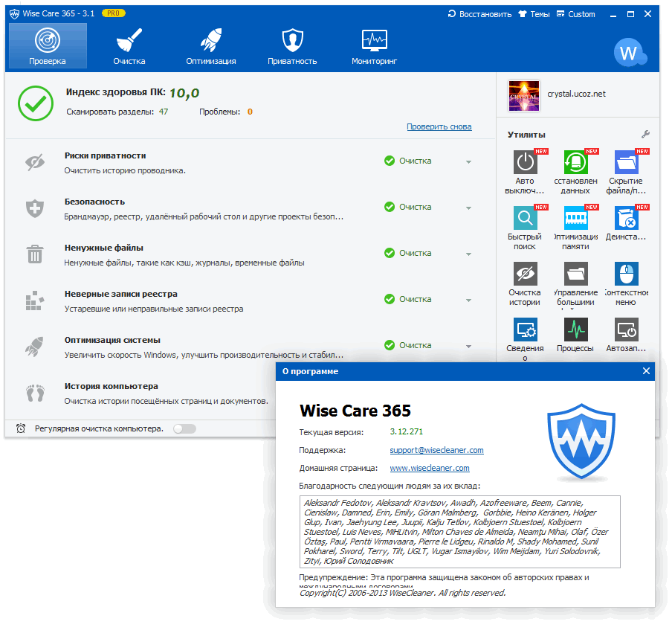Open the Оптимизация tab
672x633 pixels.
pyautogui.click(x=211, y=45)
